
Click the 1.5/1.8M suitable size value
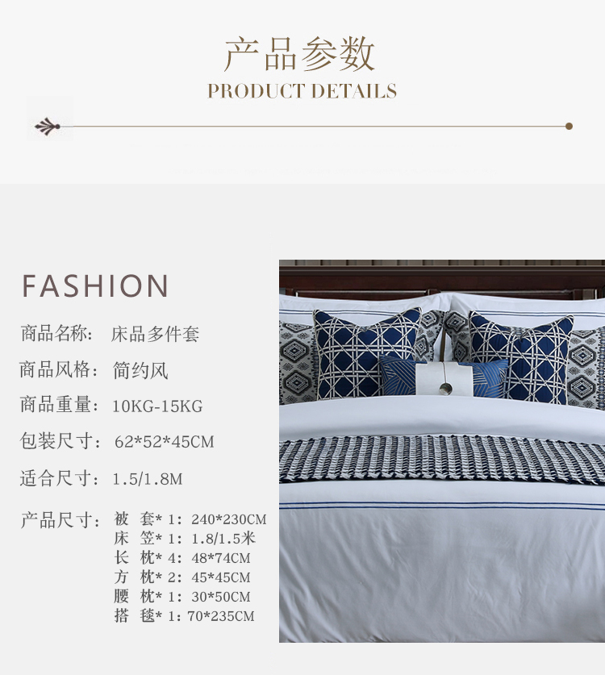tap(148, 479)
